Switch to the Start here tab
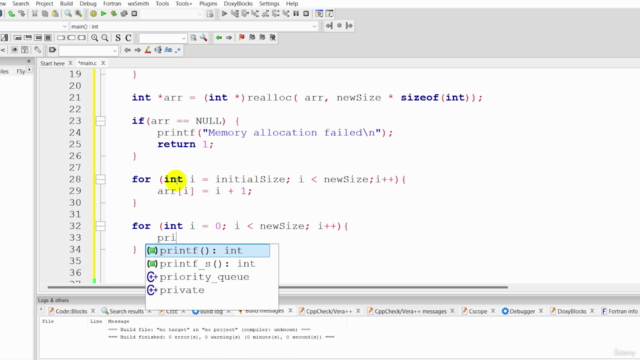 (52, 63)
